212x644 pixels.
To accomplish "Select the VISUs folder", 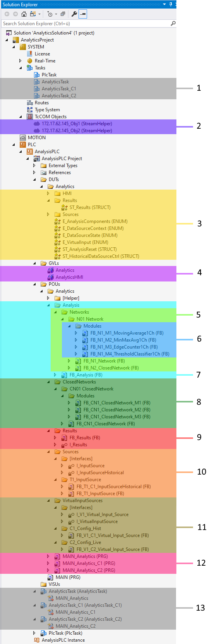I will click(54, 584).
